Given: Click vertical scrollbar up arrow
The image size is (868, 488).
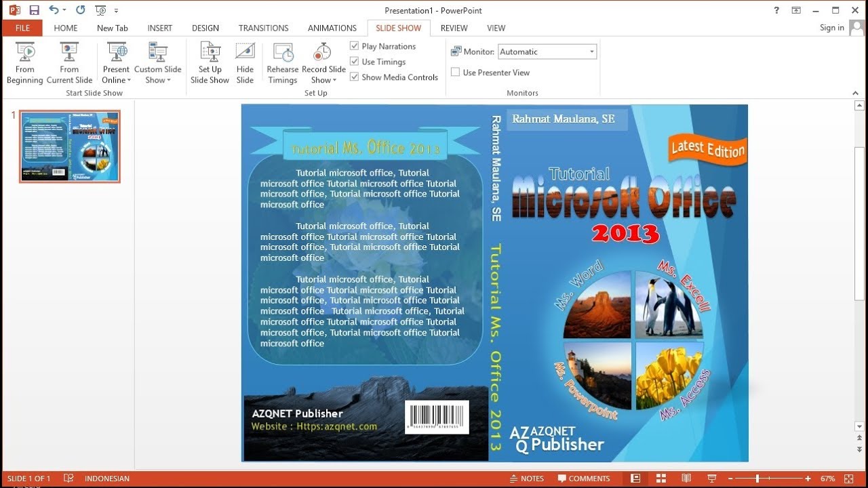Looking at the screenshot, I should [860, 106].
